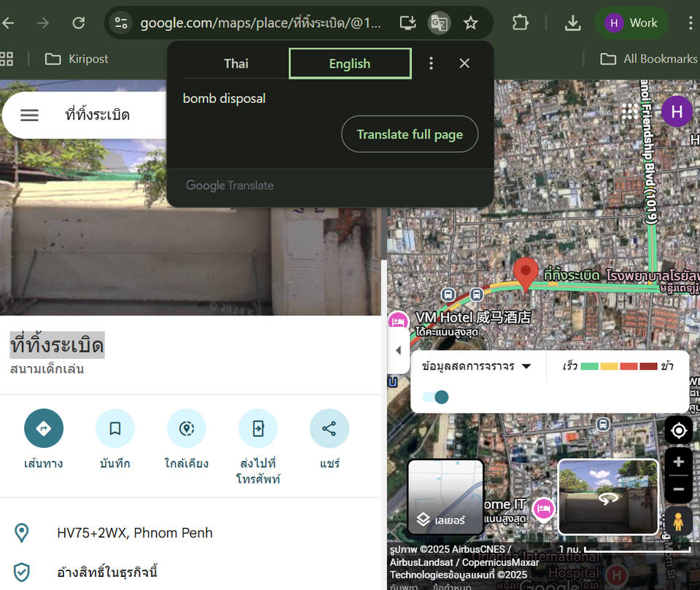Image resolution: width=700 pixels, height=590 pixels.
Task: Claim this business (อ้างสิทธิ์ในธุรกิจนี้) link
Action: [x=106, y=572]
